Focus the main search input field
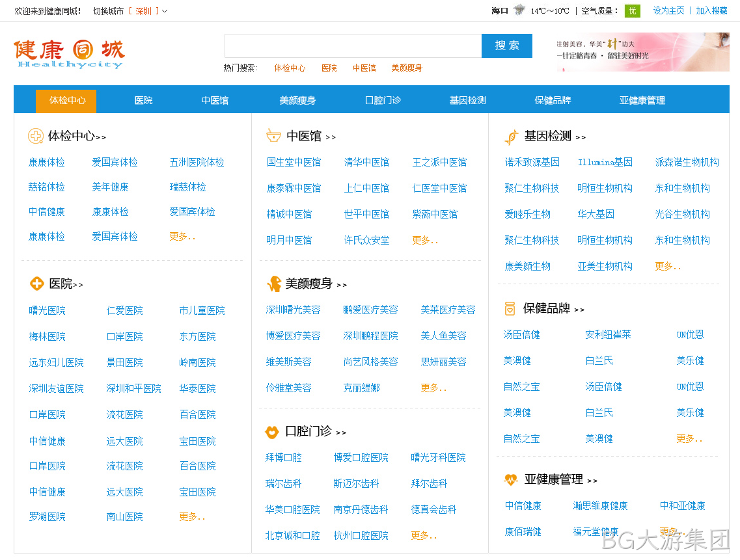The width and height of the screenshot is (740, 560). tap(353, 46)
